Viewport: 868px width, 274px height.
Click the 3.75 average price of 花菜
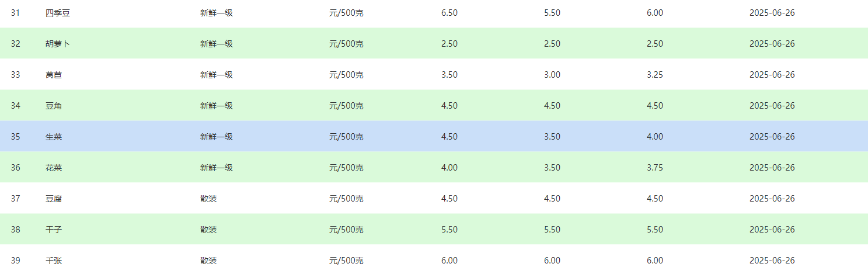[655, 168]
